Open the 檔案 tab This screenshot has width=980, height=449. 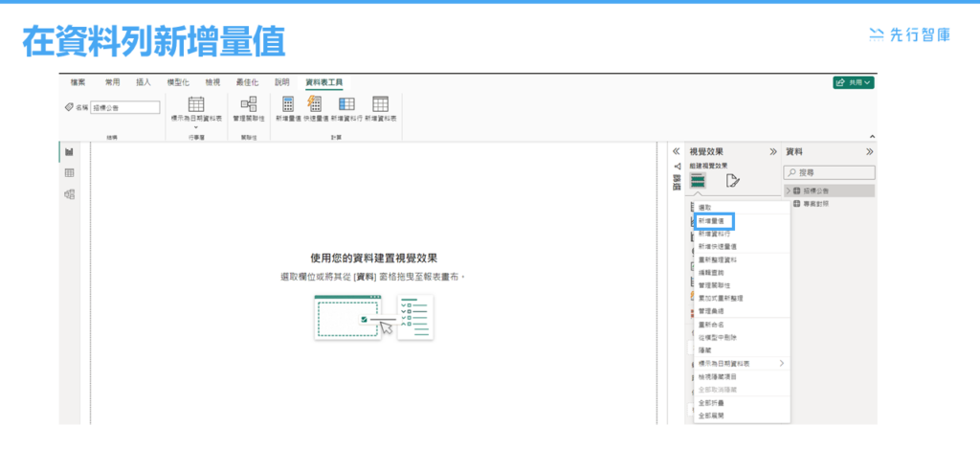pos(78,82)
